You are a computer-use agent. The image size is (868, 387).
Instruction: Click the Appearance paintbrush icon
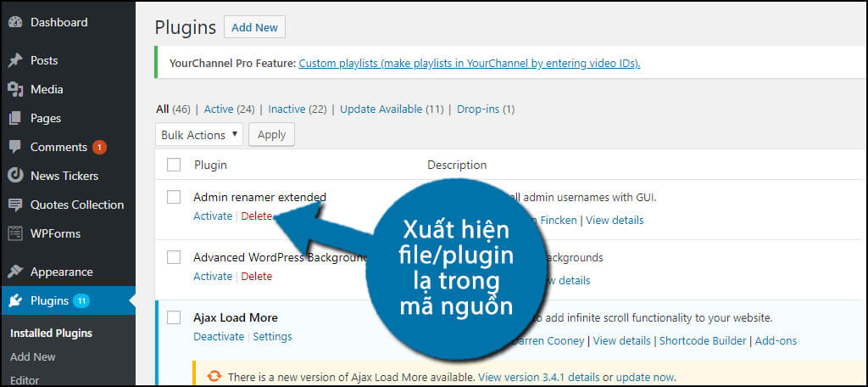coord(15,272)
